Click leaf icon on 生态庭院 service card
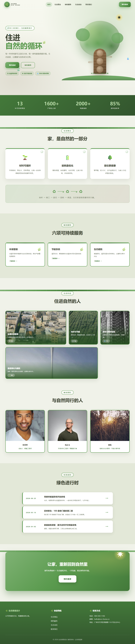 [124, 249]
